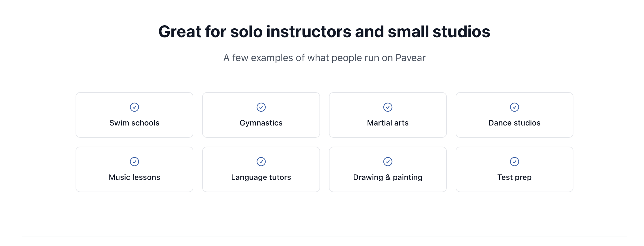
Task: Click the check icon above Test prep
Action: click(515, 162)
